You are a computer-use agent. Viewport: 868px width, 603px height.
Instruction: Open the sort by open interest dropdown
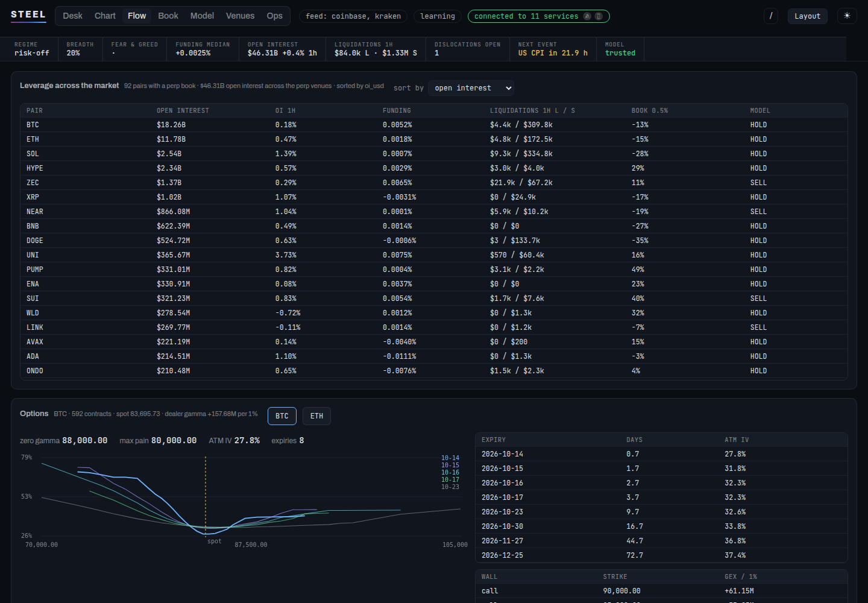click(x=471, y=88)
